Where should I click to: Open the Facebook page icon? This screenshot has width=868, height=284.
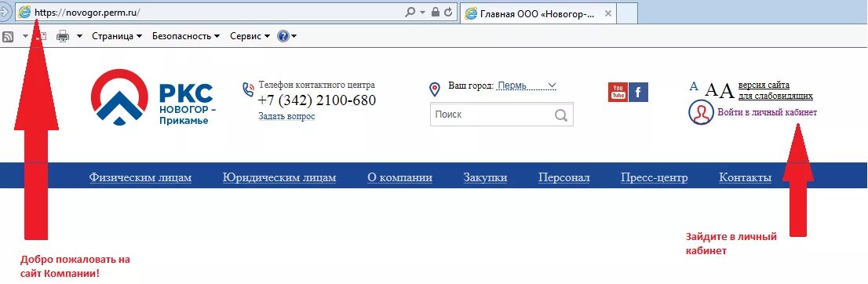point(638,93)
